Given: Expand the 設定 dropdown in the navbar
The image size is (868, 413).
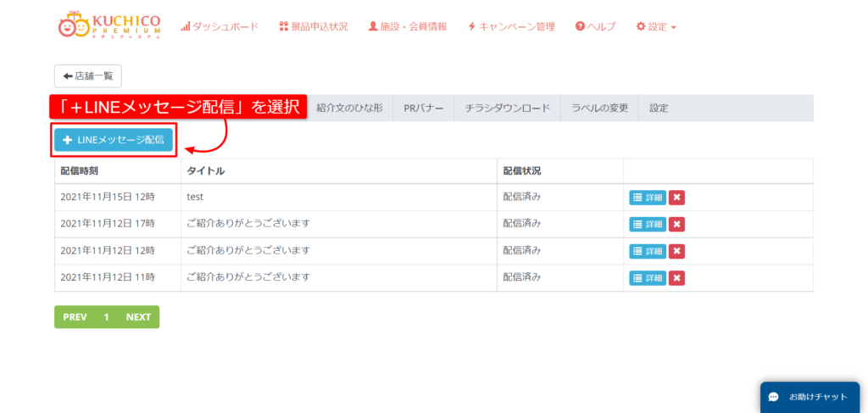Looking at the screenshot, I should (656, 26).
